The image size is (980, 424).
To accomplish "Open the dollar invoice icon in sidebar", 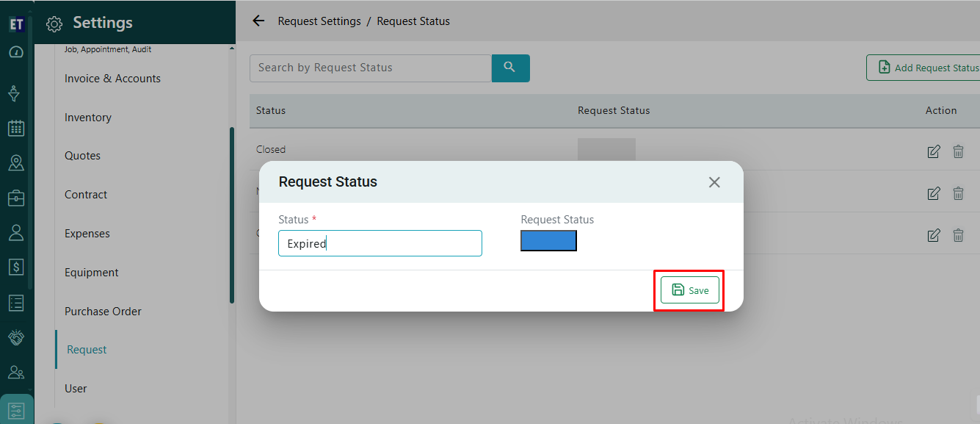I will [x=16, y=267].
